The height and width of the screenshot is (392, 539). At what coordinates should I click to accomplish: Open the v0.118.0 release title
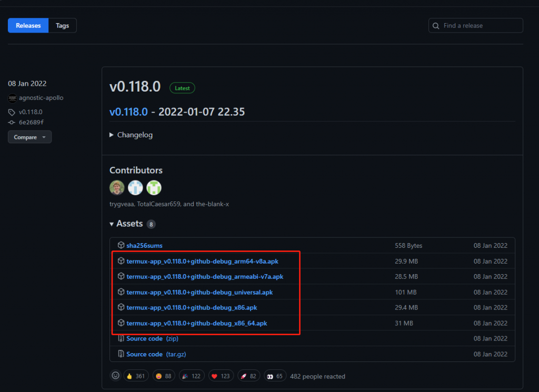click(x=135, y=87)
